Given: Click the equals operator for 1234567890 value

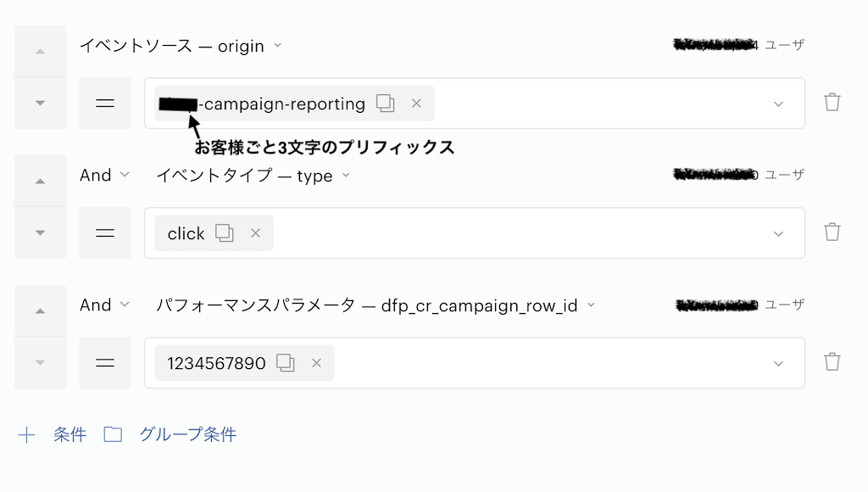Looking at the screenshot, I should tap(105, 362).
